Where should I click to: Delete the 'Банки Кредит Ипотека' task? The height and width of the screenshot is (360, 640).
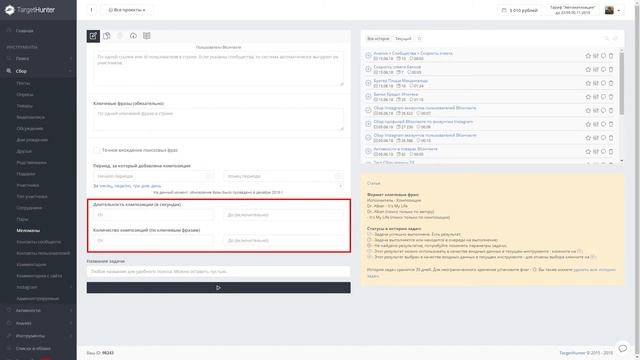coord(611,97)
